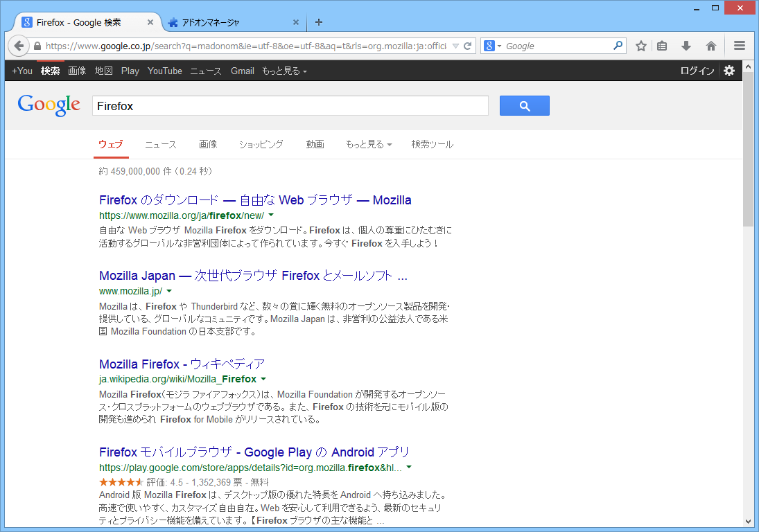
Task: Select the 動画 results tab
Action: click(x=315, y=144)
